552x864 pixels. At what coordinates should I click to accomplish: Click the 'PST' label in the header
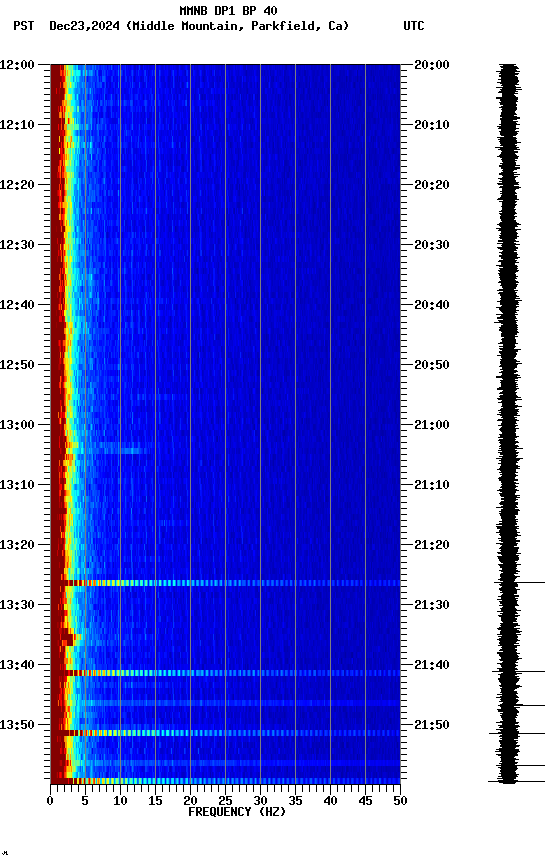(x=24, y=26)
